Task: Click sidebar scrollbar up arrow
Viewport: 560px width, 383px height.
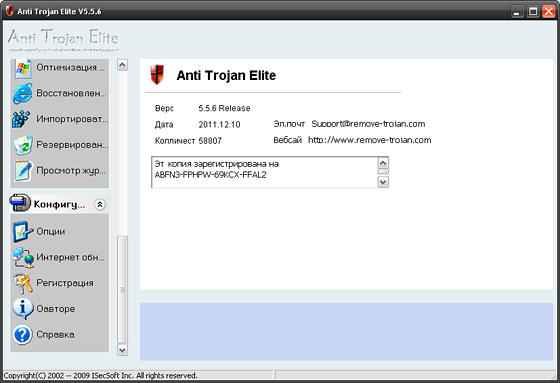Action: pyautogui.click(x=122, y=65)
